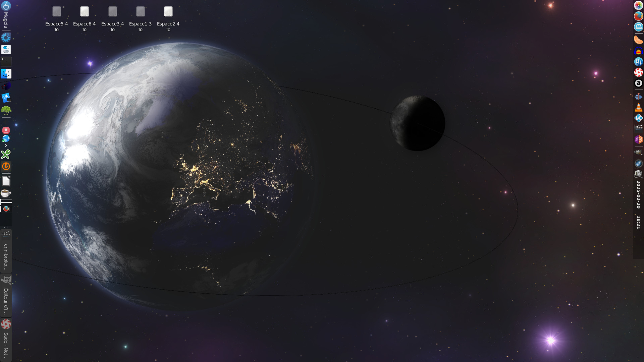The height and width of the screenshot is (362, 644).
Task: Activate the erin-broko… taskbar window
Action: [6, 251]
